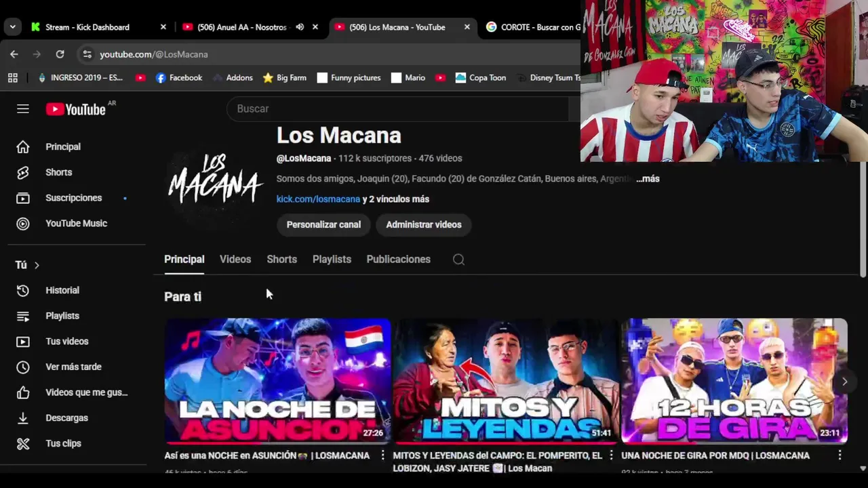Select the channel Shorts tab
The height and width of the screenshot is (488, 868).
[282, 260]
